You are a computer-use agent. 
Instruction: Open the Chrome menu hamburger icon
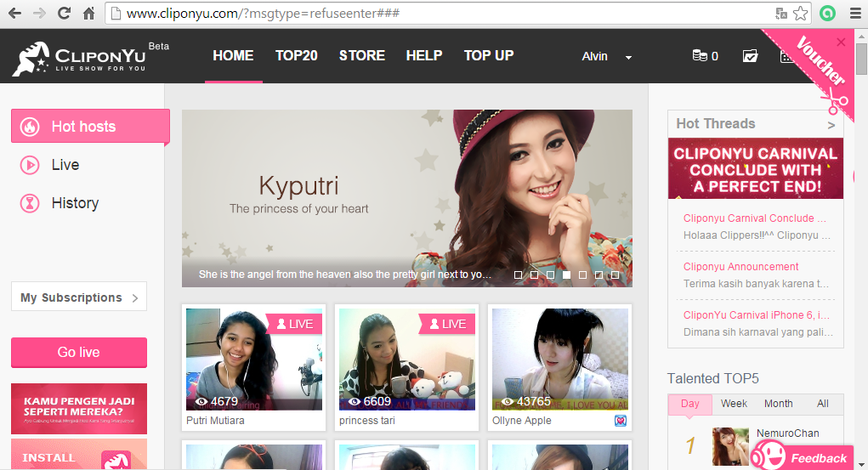[855, 14]
